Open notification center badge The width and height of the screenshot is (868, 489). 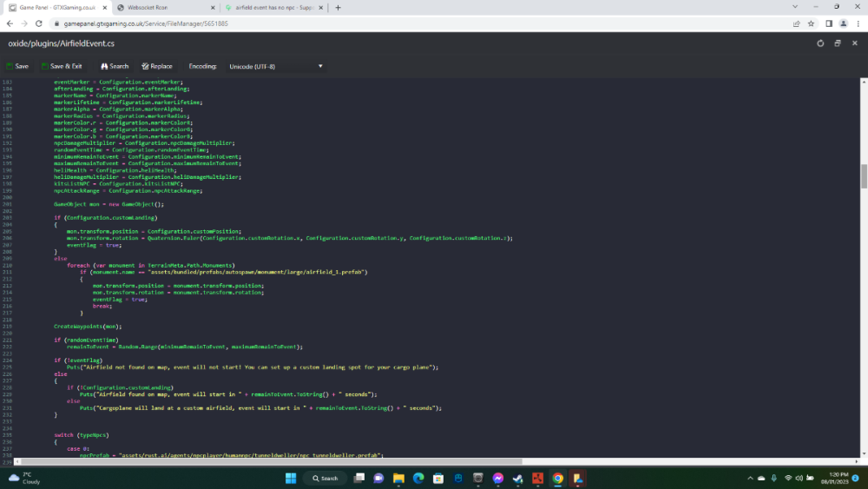coord(856,478)
